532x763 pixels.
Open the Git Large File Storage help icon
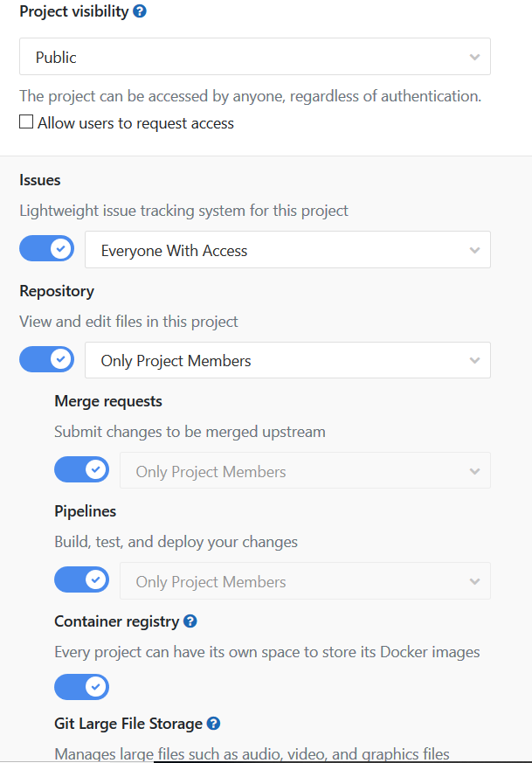pos(213,724)
